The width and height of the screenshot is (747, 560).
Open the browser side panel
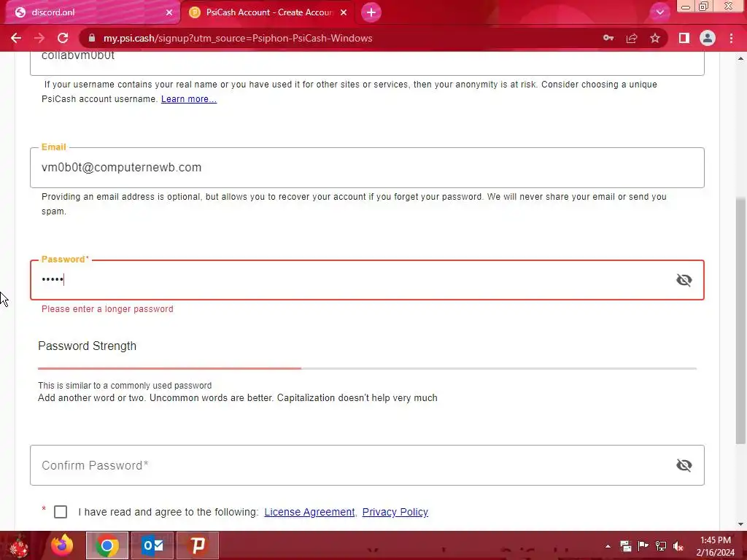[684, 38]
